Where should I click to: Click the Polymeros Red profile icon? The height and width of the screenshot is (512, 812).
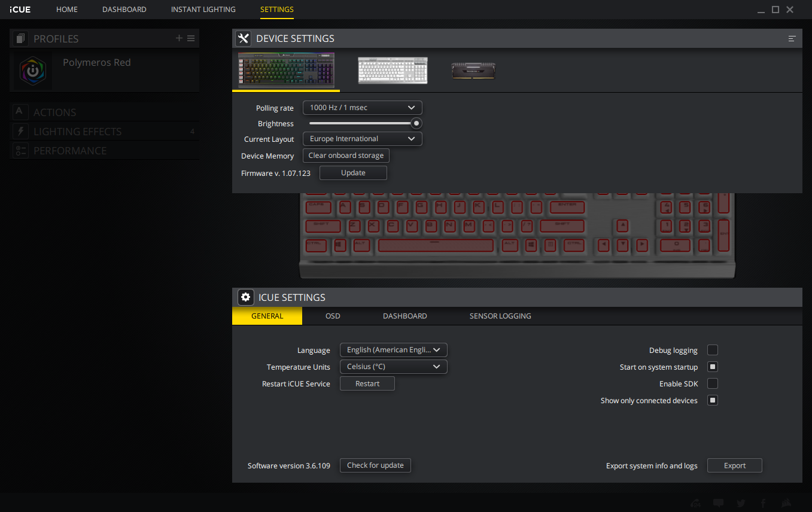pos(33,70)
